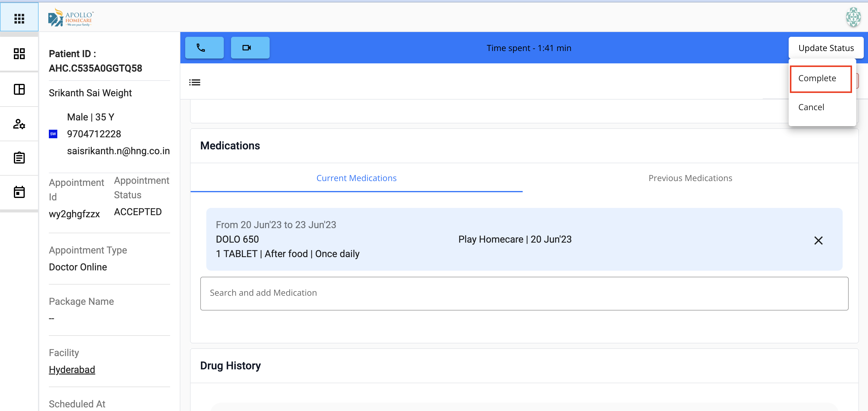868x411 pixels.
Task: Open the user settings sidebar icon
Action: (19, 124)
